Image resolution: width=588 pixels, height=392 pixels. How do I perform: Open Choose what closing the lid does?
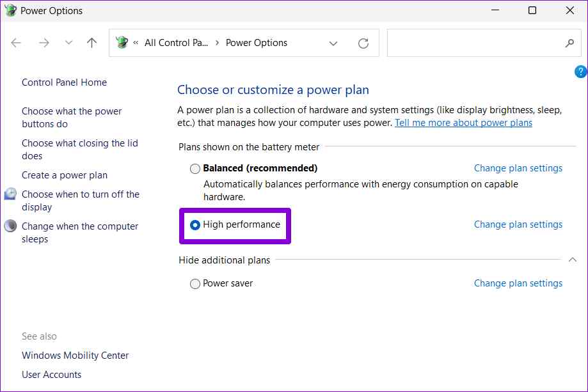pyautogui.click(x=80, y=150)
